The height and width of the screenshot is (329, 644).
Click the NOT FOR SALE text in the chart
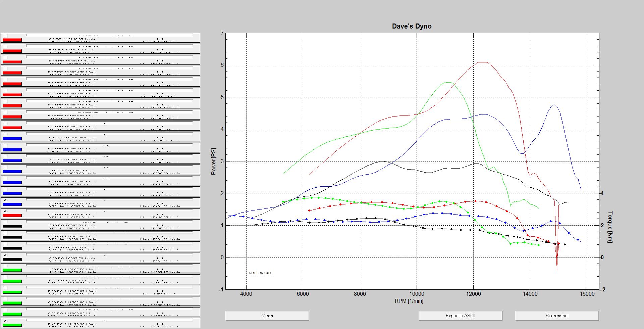point(261,273)
